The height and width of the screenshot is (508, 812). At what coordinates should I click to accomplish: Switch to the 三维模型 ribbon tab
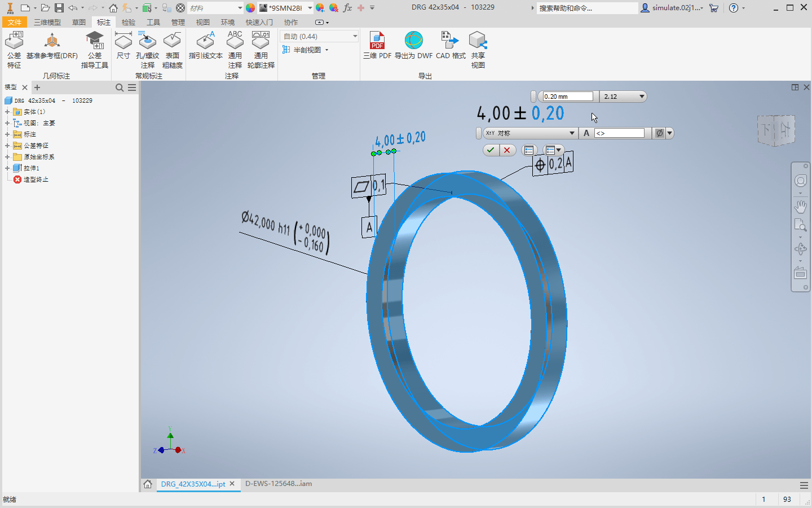pos(47,22)
